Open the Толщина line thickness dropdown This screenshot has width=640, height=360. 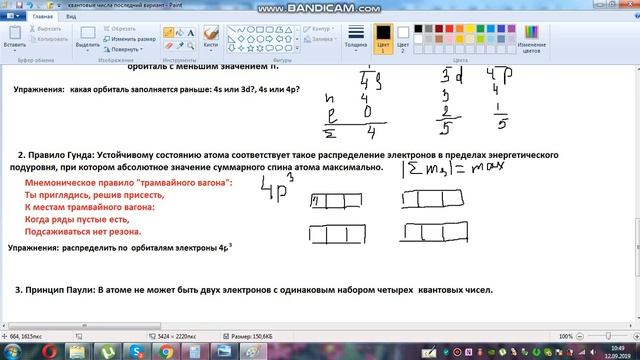(356, 39)
